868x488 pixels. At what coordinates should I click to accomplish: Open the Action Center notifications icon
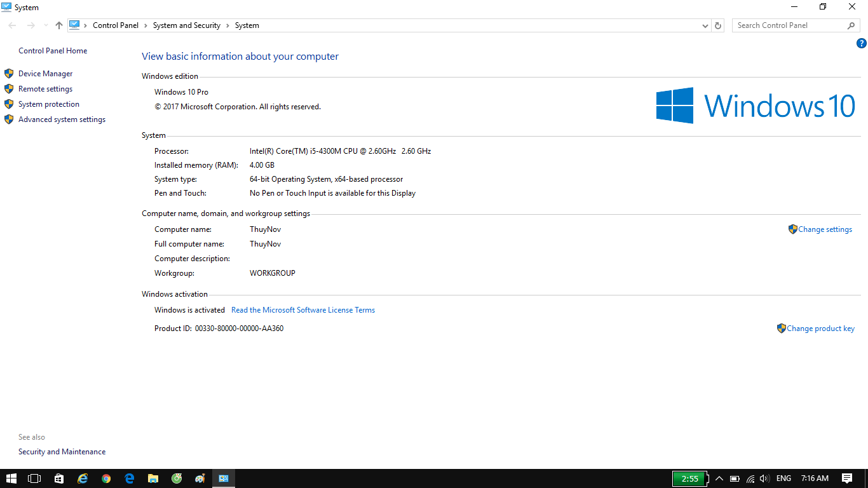click(847, 478)
